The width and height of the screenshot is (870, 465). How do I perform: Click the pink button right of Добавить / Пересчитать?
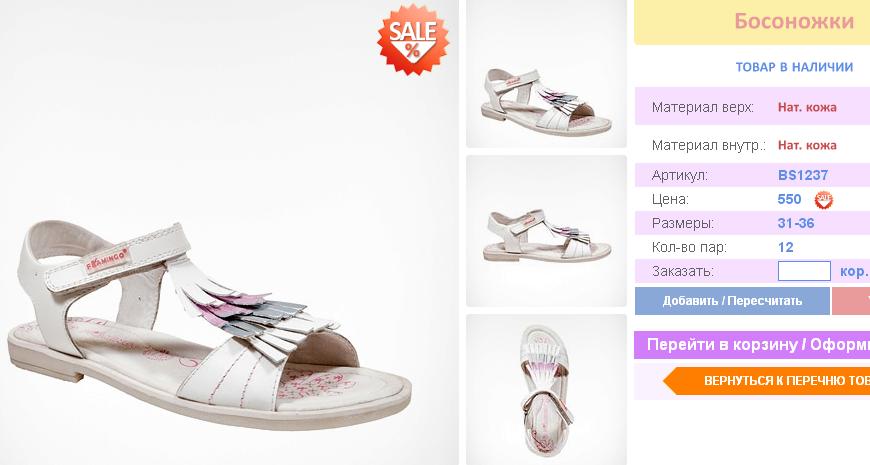pos(851,301)
